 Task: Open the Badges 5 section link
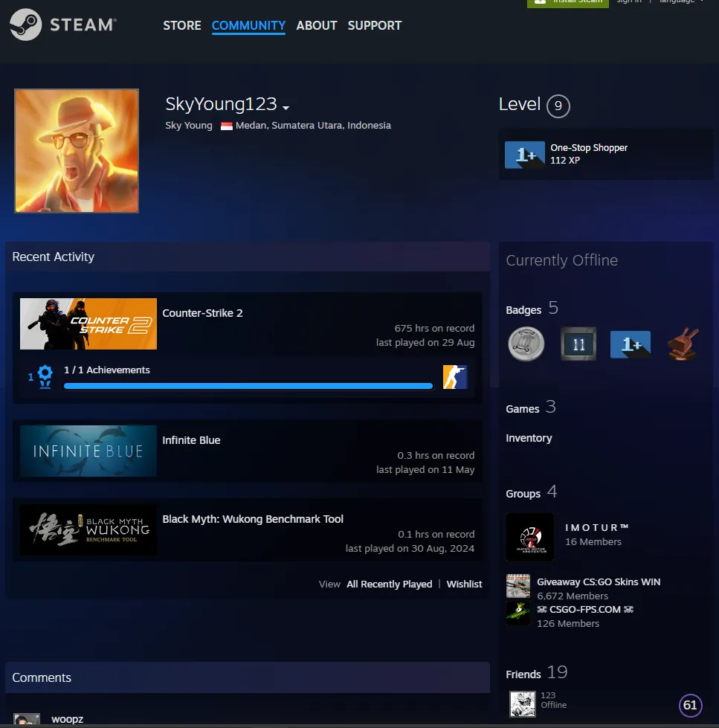click(x=532, y=309)
